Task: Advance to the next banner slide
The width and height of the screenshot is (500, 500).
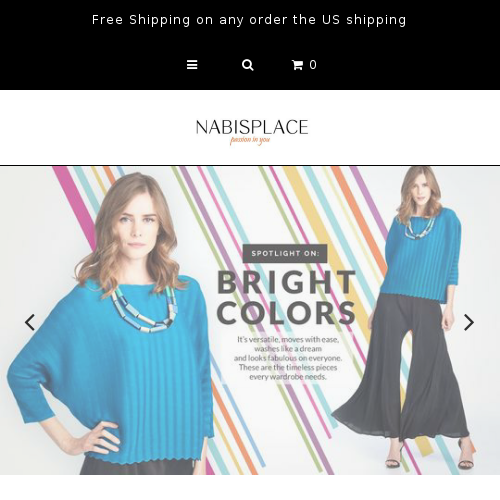Action: coord(469,322)
